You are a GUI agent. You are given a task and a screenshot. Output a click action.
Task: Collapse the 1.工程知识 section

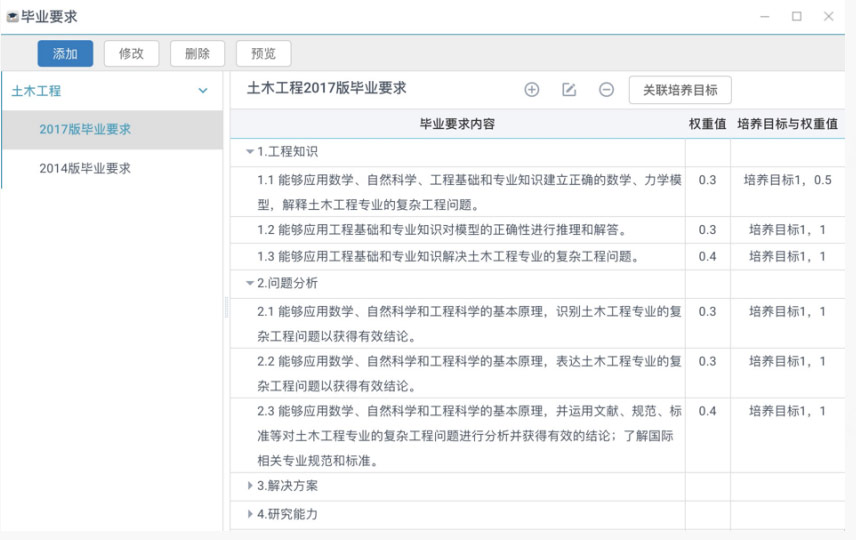tap(250, 152)
